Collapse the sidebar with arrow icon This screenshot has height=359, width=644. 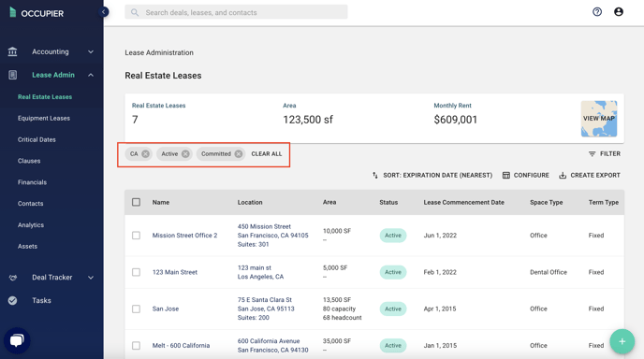coord(104,12)
